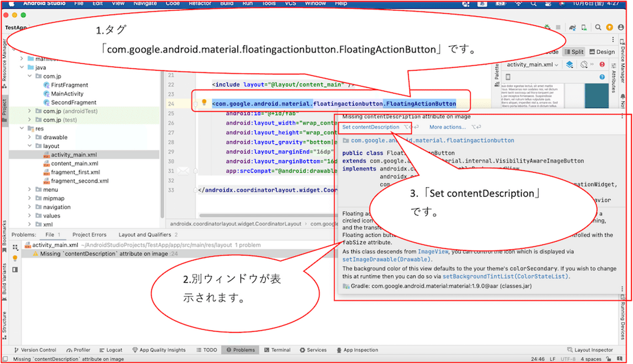Viewport: 633px width, 364px height.
Task: Open the activity_main.xml dropdown in design toolbar
Action: point(532,65)
